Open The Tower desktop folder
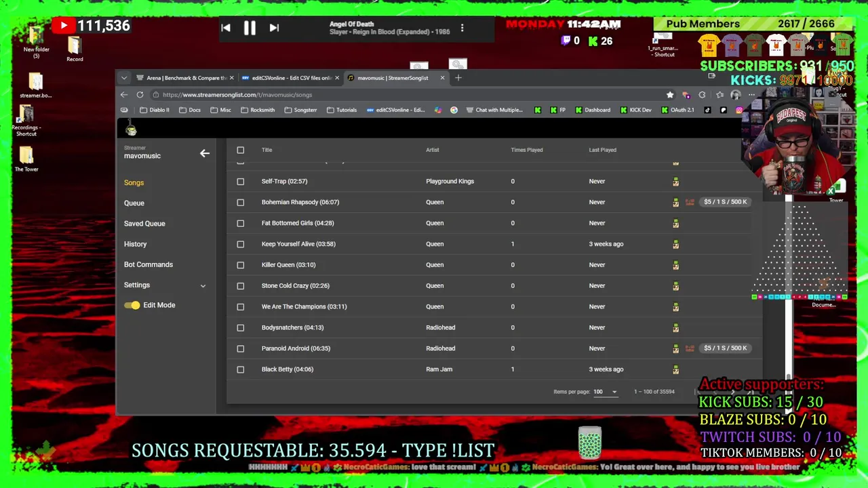The width and height of the screenshot is (868, 488). click(26, 159)
